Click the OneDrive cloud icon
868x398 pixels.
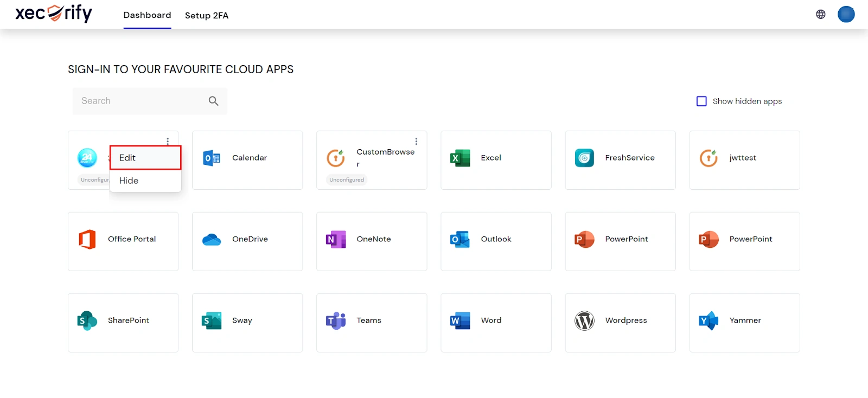click(x=211, y=239)
